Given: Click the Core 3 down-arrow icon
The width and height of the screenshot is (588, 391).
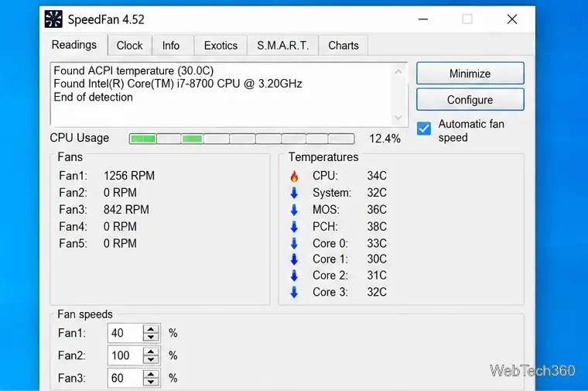Looking at the screenshot, I should [x=294, y=293].
